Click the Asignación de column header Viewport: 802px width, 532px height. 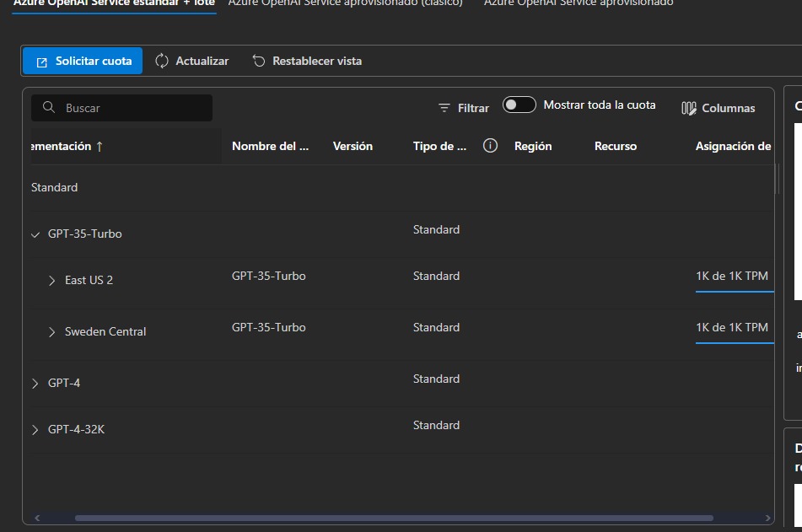(733, 146)
